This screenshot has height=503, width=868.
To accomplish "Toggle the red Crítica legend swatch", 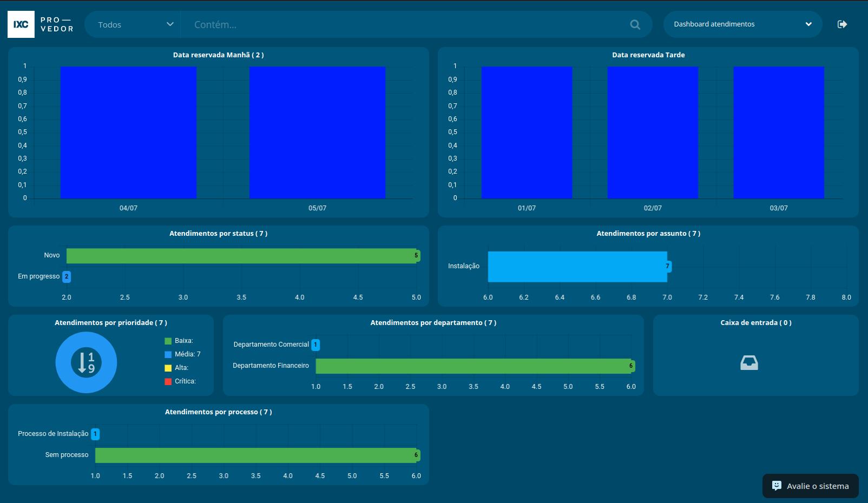I will [168, 382].
